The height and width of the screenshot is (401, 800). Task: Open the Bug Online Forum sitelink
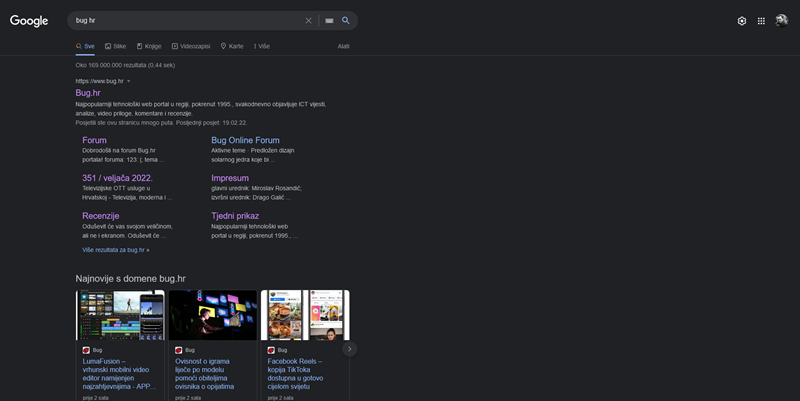(245, 140)
